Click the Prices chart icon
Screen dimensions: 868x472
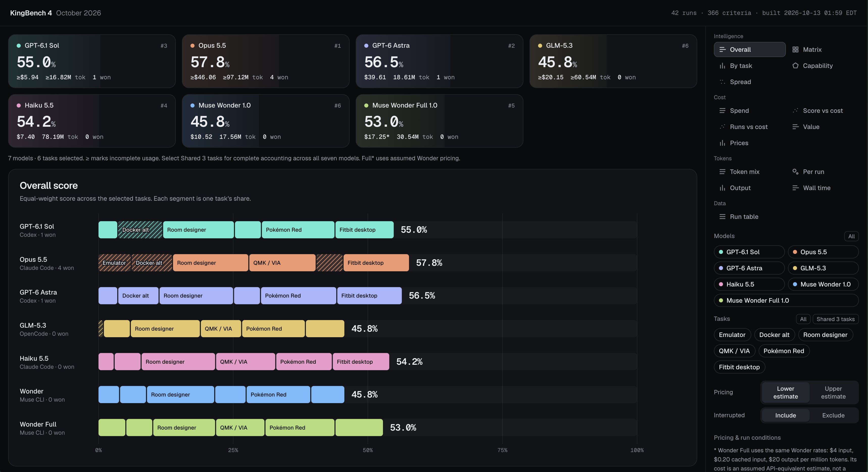pyautogui.click(x=722, y=143)
